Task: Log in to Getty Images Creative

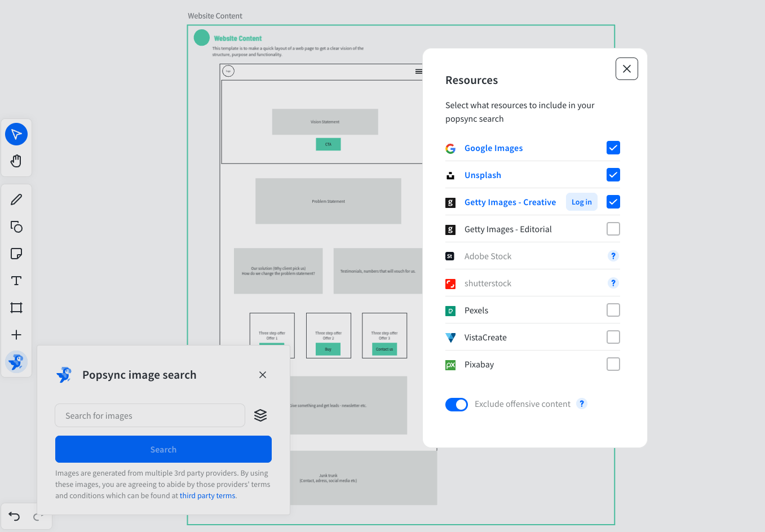Action: (x=582, y=202)
